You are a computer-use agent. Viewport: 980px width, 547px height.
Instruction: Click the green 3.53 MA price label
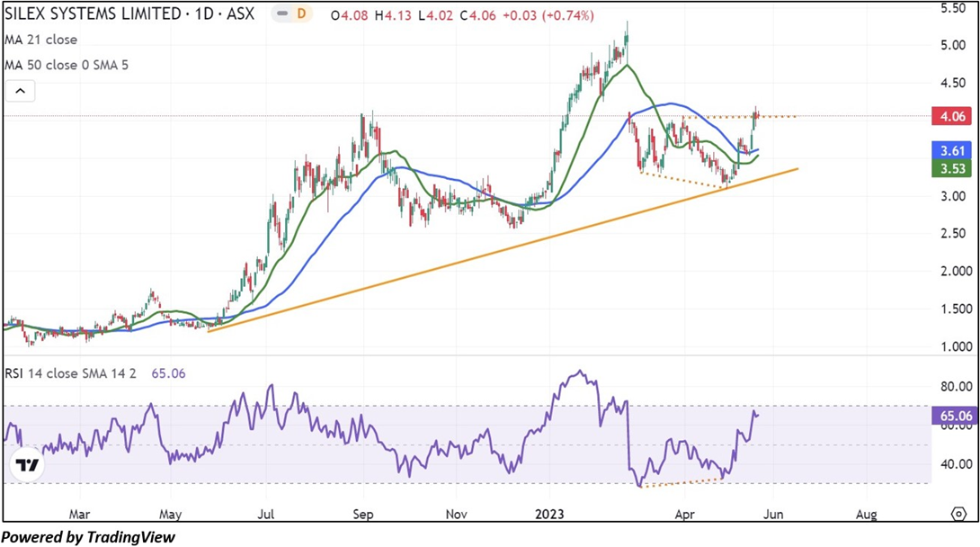952,168
